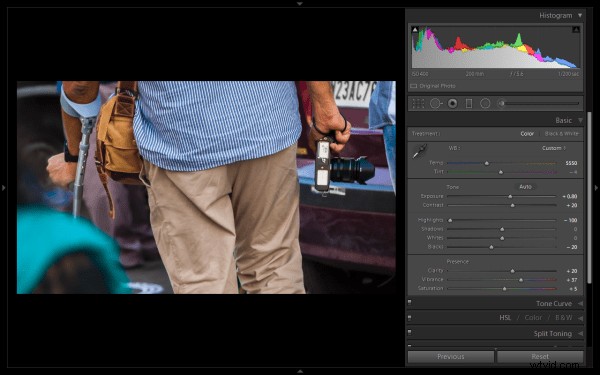Toggle highlight clipping indicator in histogram

tap(576, 29)
